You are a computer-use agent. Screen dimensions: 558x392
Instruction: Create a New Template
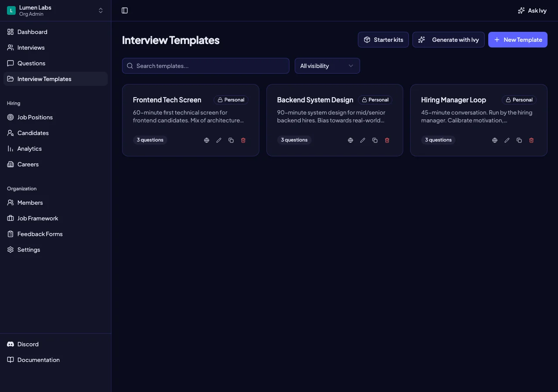(518, 40)
